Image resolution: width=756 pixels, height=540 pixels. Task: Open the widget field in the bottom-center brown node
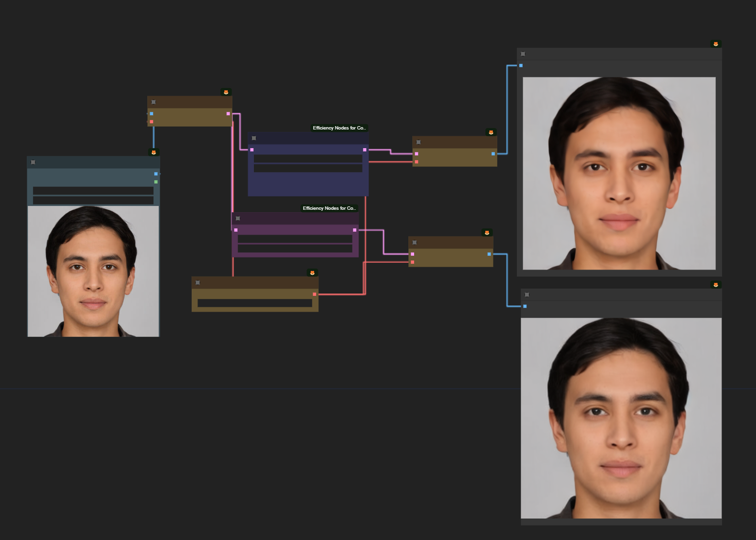coord(254,303)
